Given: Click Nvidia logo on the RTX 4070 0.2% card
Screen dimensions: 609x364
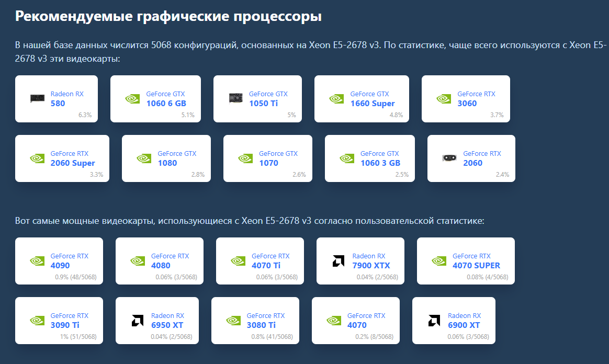Looking at the screenshot, I should click(x=334, y=321).
